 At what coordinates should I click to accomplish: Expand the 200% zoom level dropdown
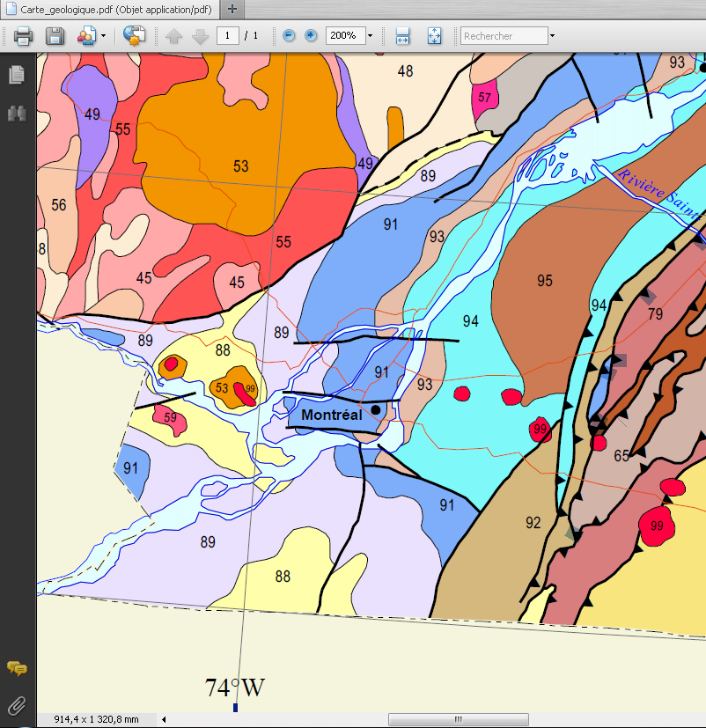coord(370,36)
